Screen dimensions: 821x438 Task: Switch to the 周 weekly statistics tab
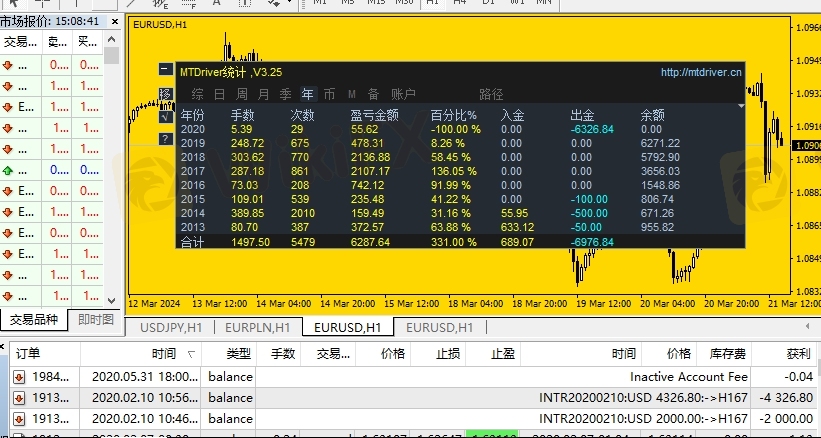coord(241,94)
